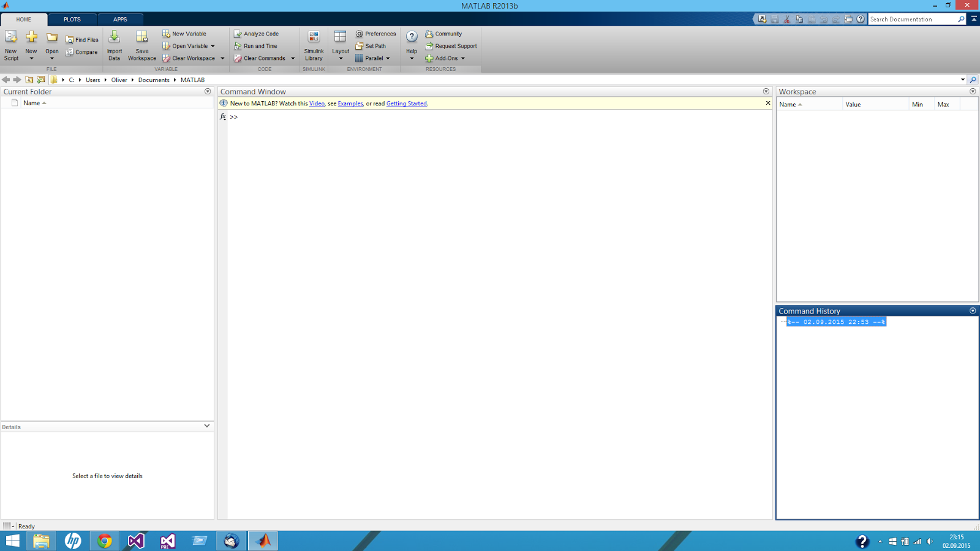Viewport: 980px width, 551px height.
Task: Open the Video link in the banner
Action: click(x=317, y=103)
